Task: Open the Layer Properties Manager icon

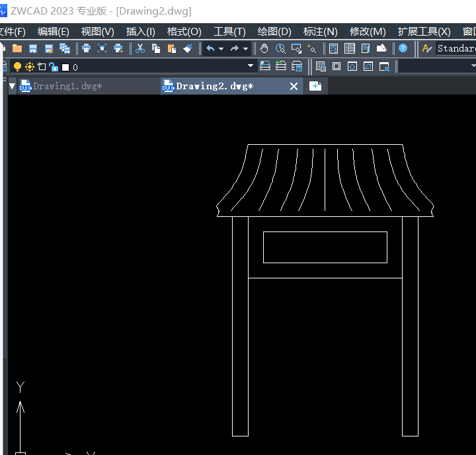Action: 4,67
